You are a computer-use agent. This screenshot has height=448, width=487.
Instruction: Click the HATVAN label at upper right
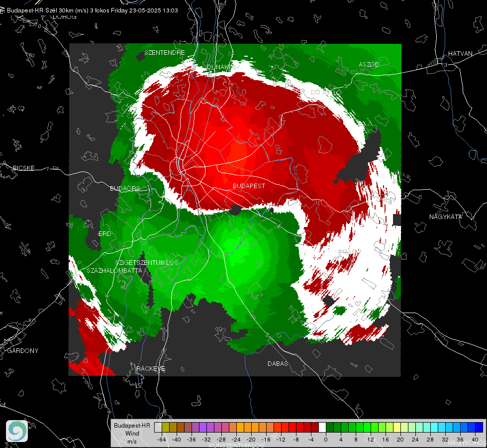[x=460, y=53]
